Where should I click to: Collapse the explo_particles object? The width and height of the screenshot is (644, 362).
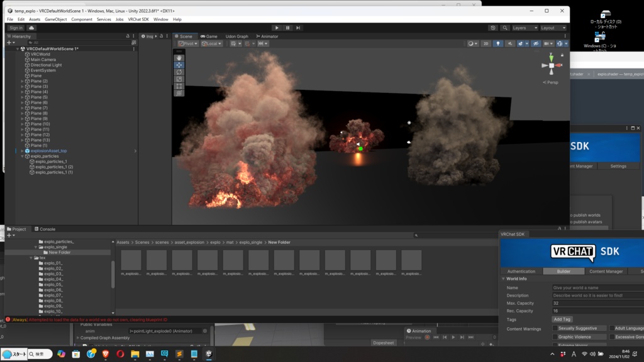tap(22, 156)
